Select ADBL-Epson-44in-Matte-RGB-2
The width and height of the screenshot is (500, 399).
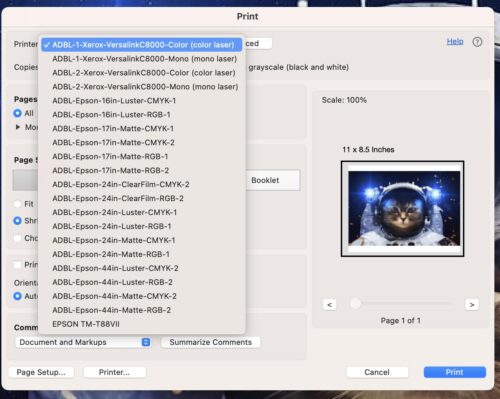[142, 310]
